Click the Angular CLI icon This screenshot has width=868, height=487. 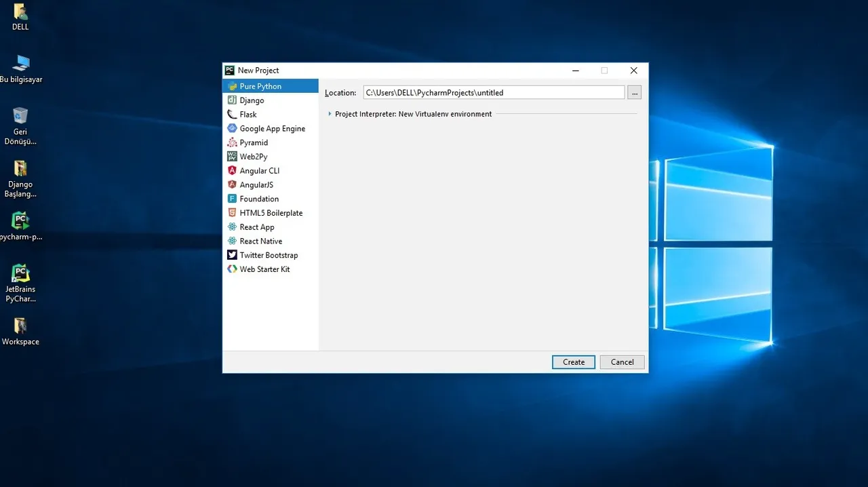pos(232,171)
